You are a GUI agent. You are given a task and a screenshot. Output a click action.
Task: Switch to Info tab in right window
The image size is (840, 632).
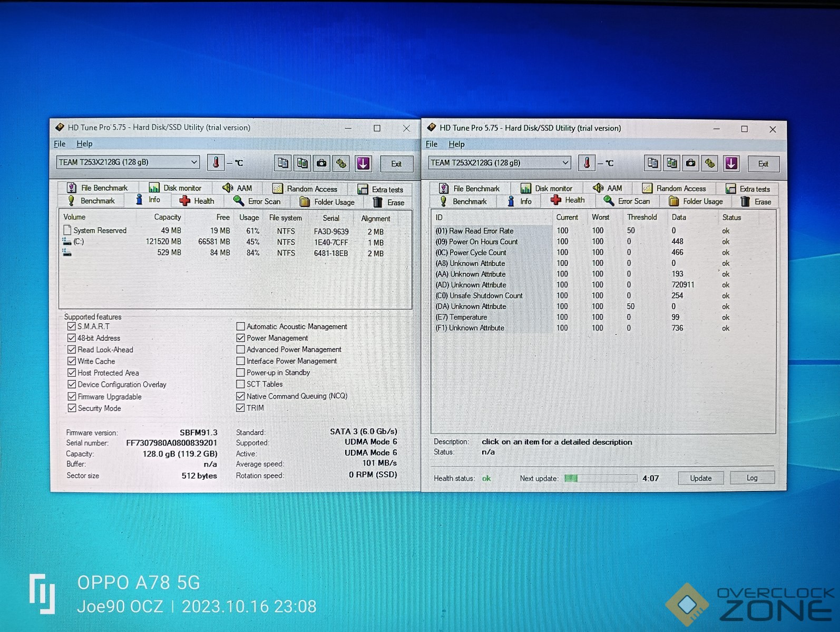click(520, 201)
